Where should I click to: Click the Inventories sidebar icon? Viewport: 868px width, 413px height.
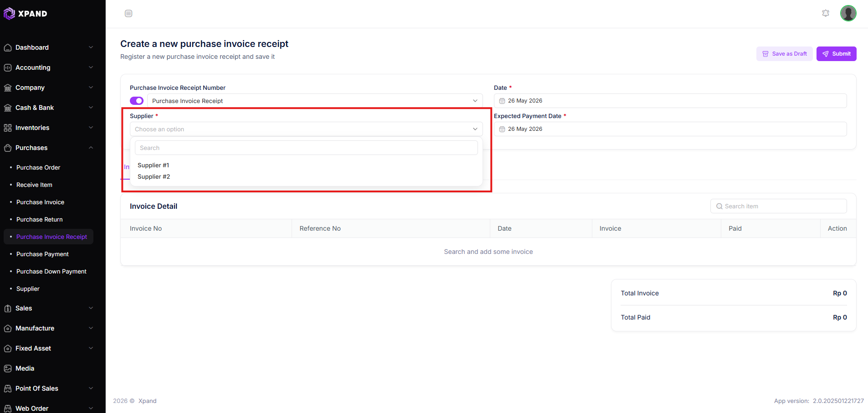tap(8, 128)
